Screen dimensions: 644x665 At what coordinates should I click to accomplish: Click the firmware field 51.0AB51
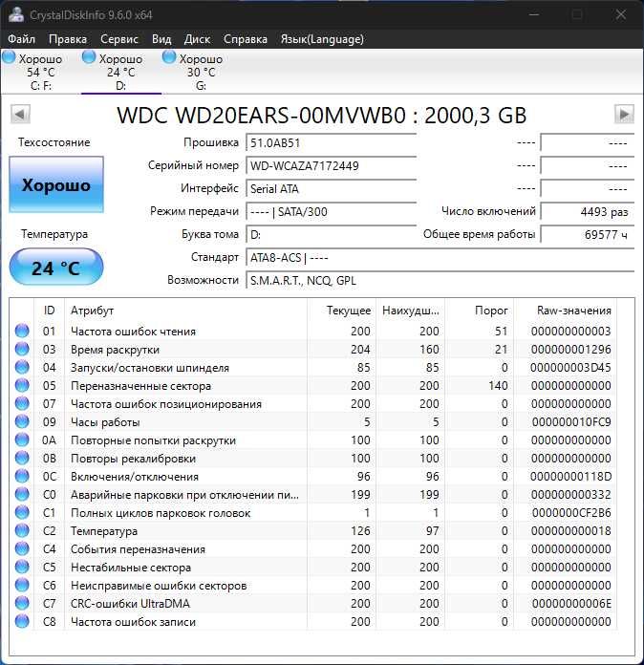tap(331, 143)
